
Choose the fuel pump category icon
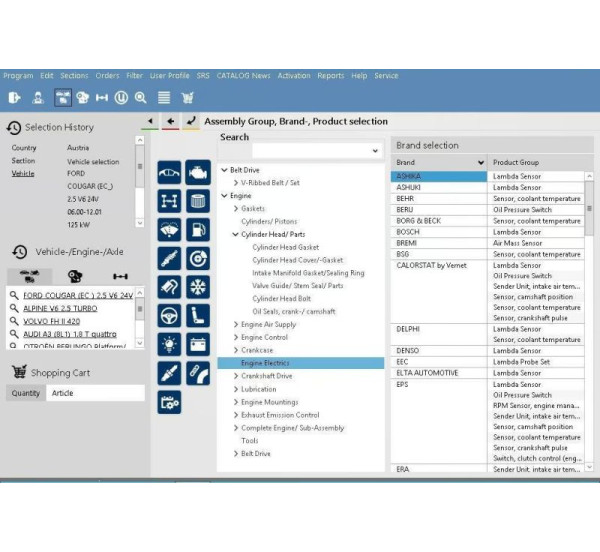click(x=198, y=229)
